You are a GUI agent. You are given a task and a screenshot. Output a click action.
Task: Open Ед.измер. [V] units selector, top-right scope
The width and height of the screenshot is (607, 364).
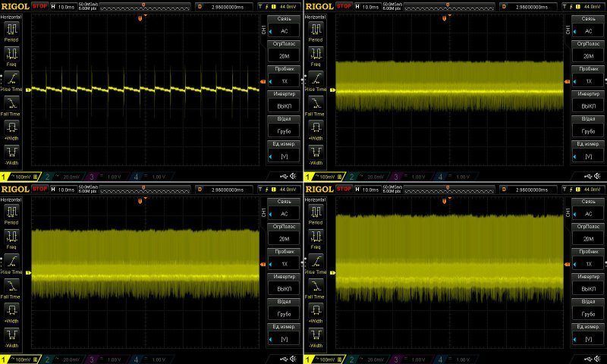(x=587, y=152)
